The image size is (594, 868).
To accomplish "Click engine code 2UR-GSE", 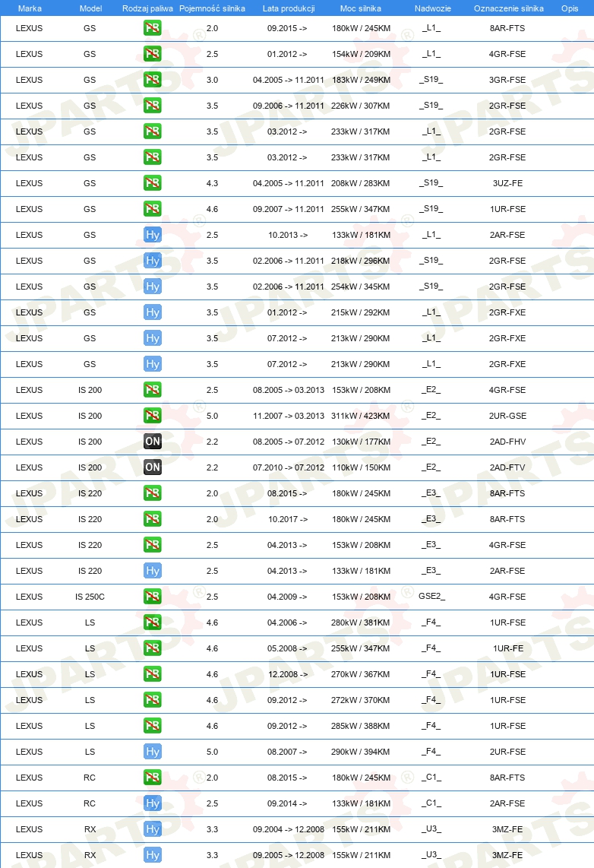I will click(x=507, y=416).
